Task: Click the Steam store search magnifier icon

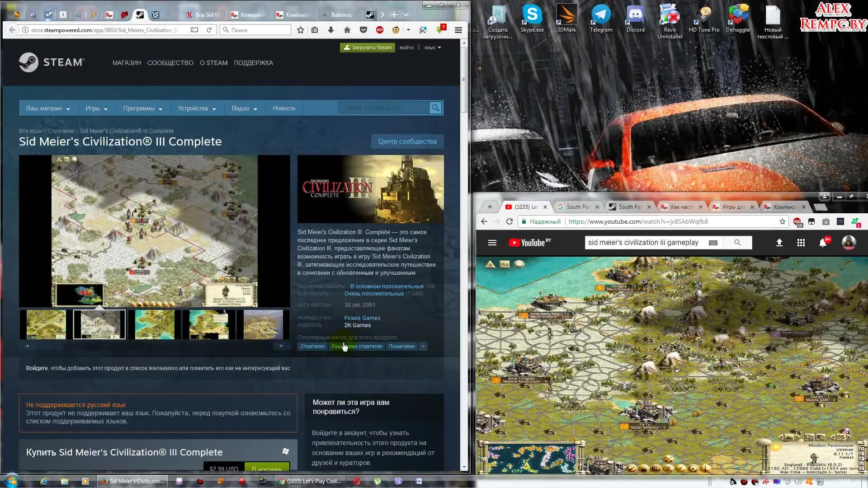Action: click(435, 108)
